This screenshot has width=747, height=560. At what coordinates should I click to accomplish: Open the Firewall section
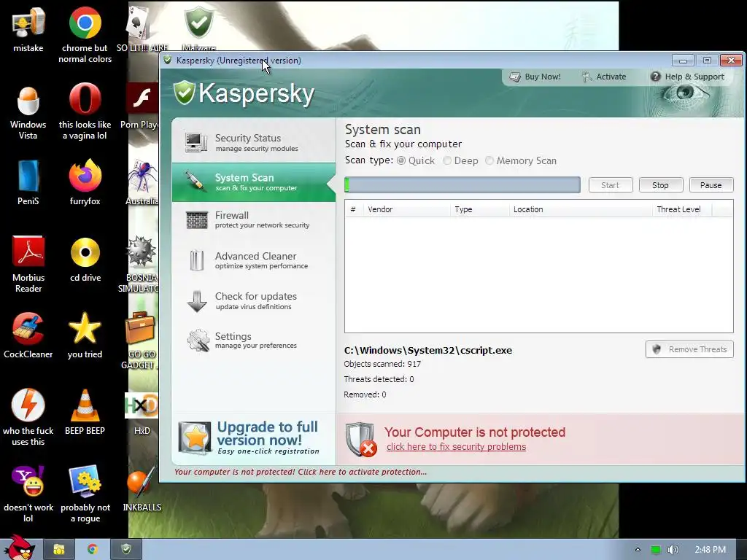point(253,220)
